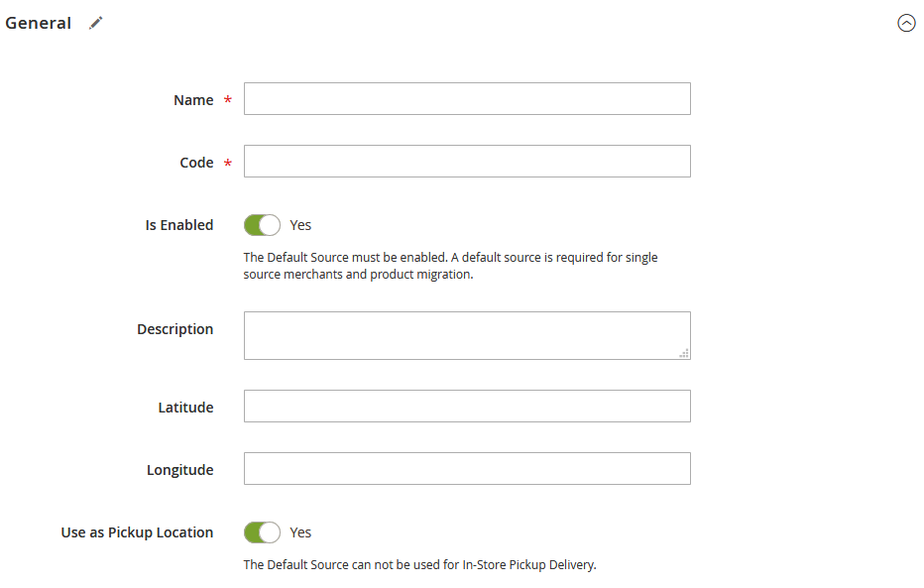This screenshot has height=588, width=924.
Task: Click the Use as Pickup Location label
Action: point(137,532)
